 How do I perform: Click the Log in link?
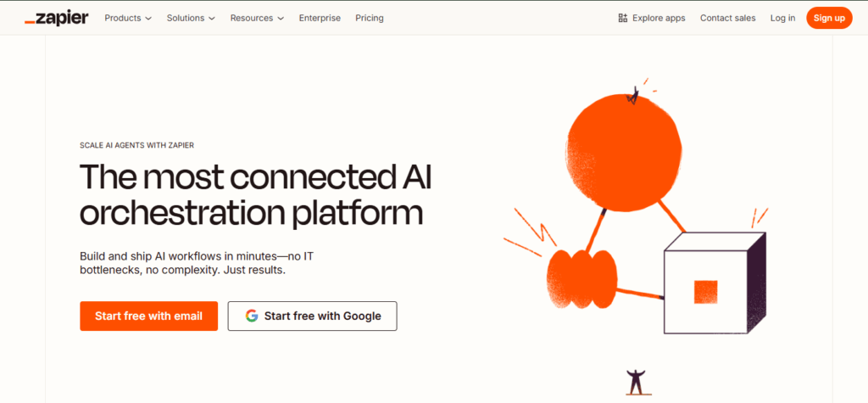pos(782,18)
